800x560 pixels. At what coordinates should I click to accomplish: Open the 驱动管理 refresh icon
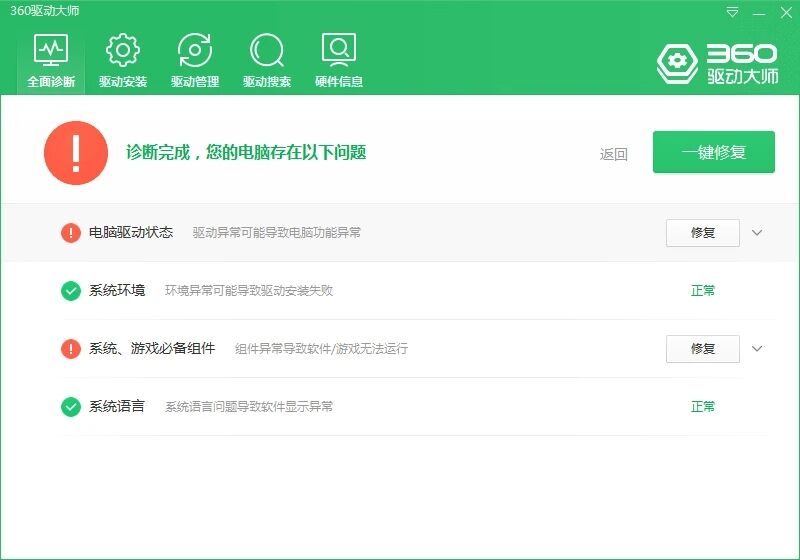click(195, 50)
